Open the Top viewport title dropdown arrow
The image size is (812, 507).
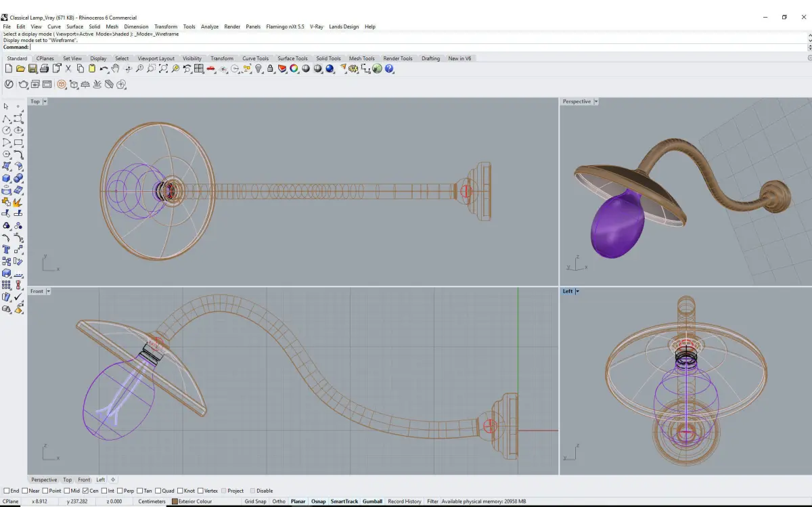tap(45, 102)
